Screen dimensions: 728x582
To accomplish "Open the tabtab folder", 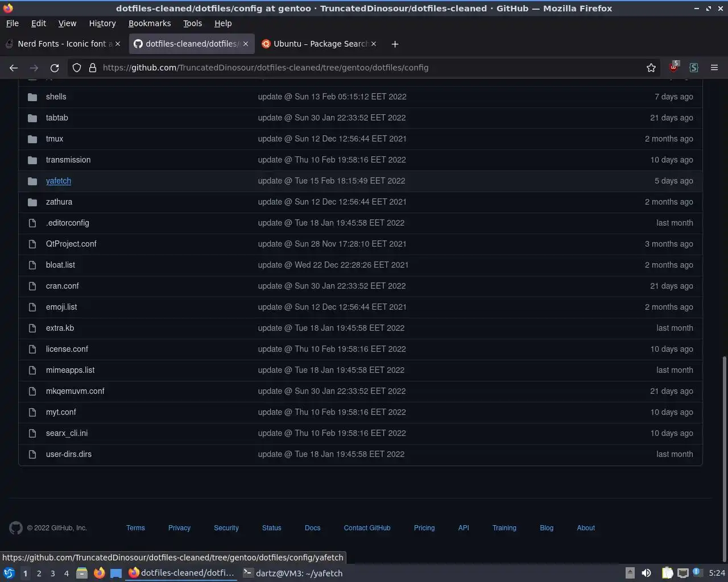I will [57, 118].
